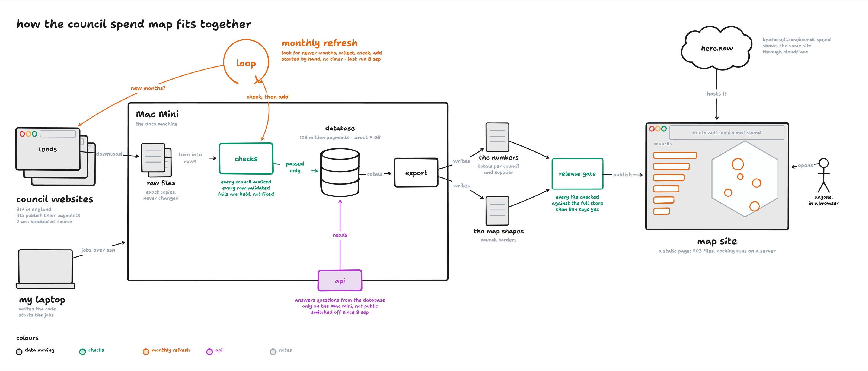Click the bottom orange council bar

[x=662, y=211]
